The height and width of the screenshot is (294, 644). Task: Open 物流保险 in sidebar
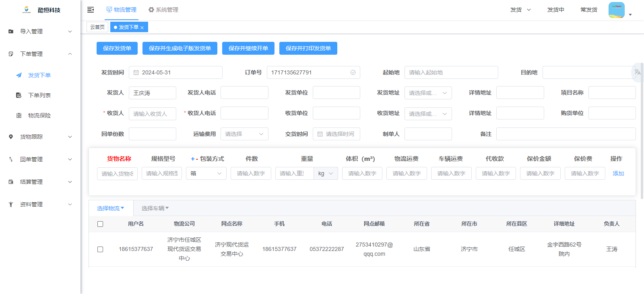click(39, 115)
